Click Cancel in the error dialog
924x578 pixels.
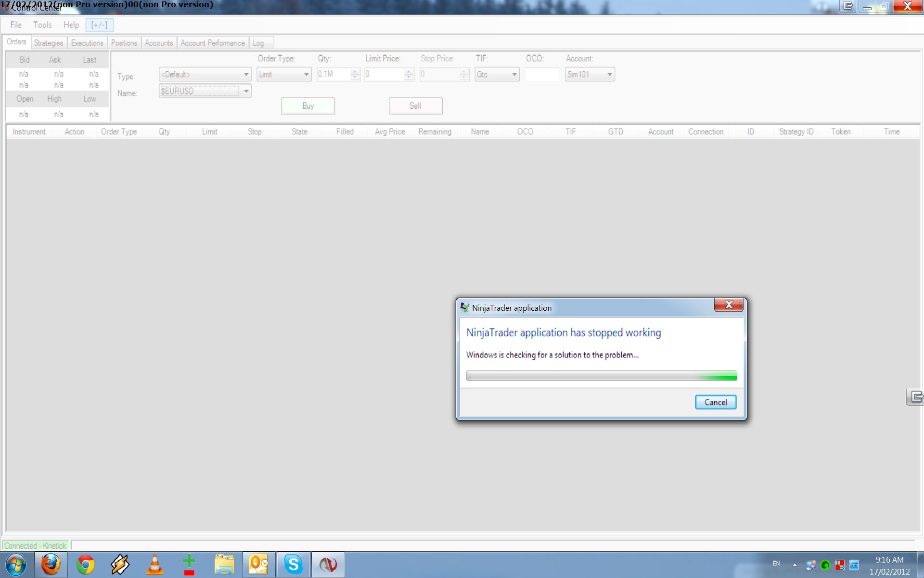715,402
